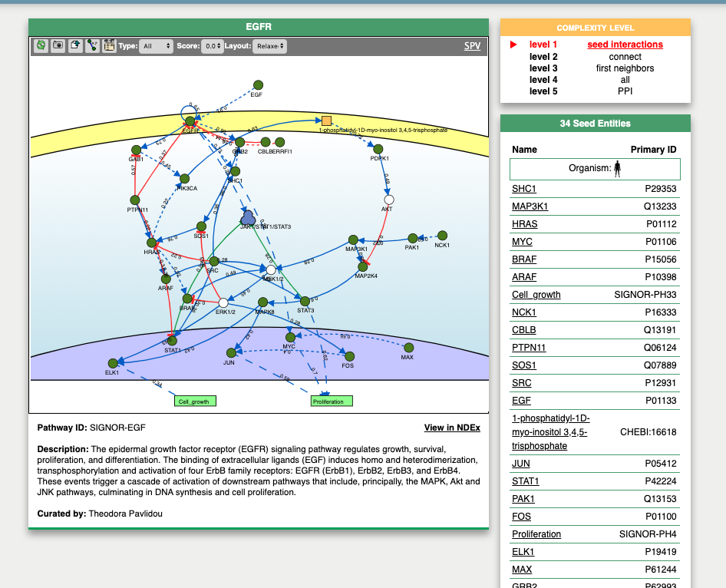Click the Primary ID column header
This screenshot has height=588, width=726.
pos(653,150)
